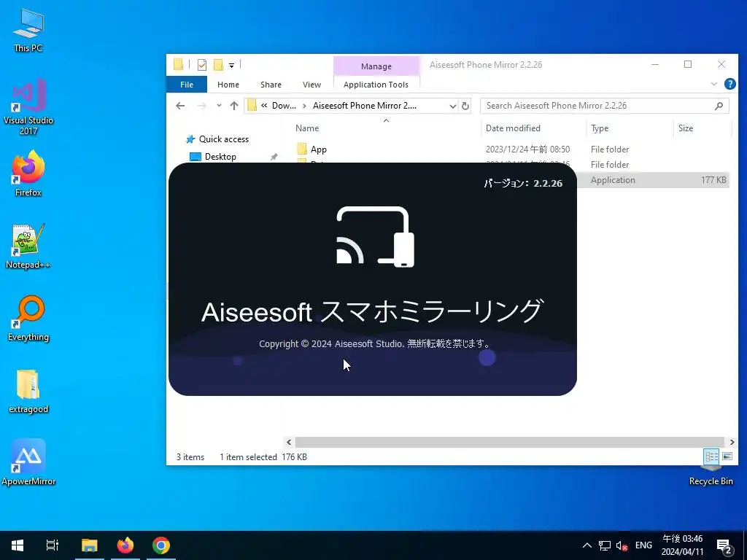
Task: Click the Application type cell
Action: [x=613, y=180]
